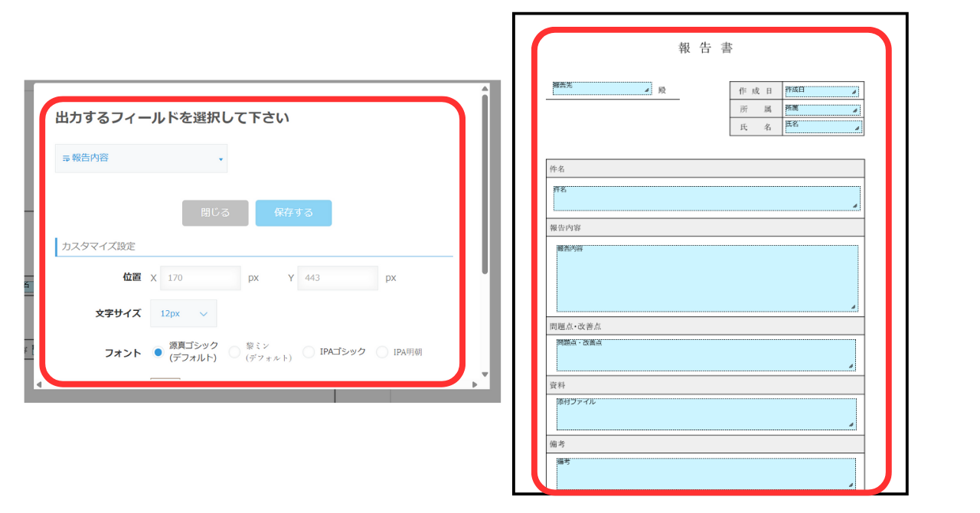Click resize handle of 所属 field
Screen dimensions: 980x513
click(x=856, y=112)
